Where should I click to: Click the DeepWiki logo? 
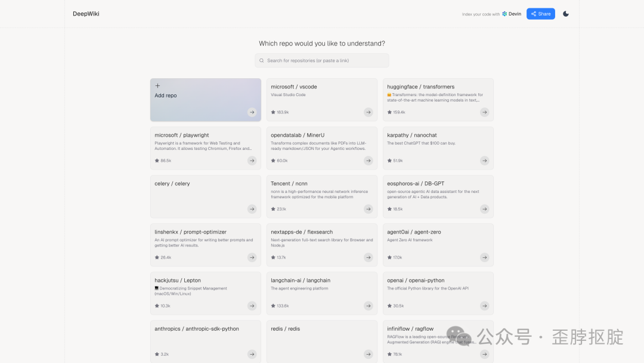pyautogui.click(x=86, y=14)
